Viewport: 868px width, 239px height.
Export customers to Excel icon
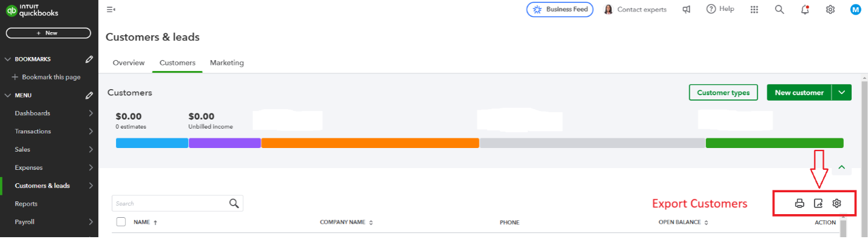tap(818, 203)
